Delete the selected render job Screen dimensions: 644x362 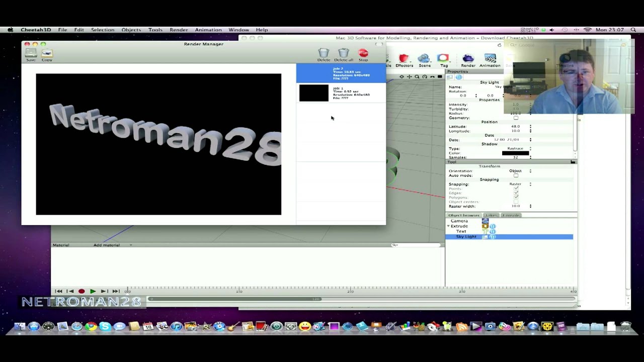(x=324, y=54)
